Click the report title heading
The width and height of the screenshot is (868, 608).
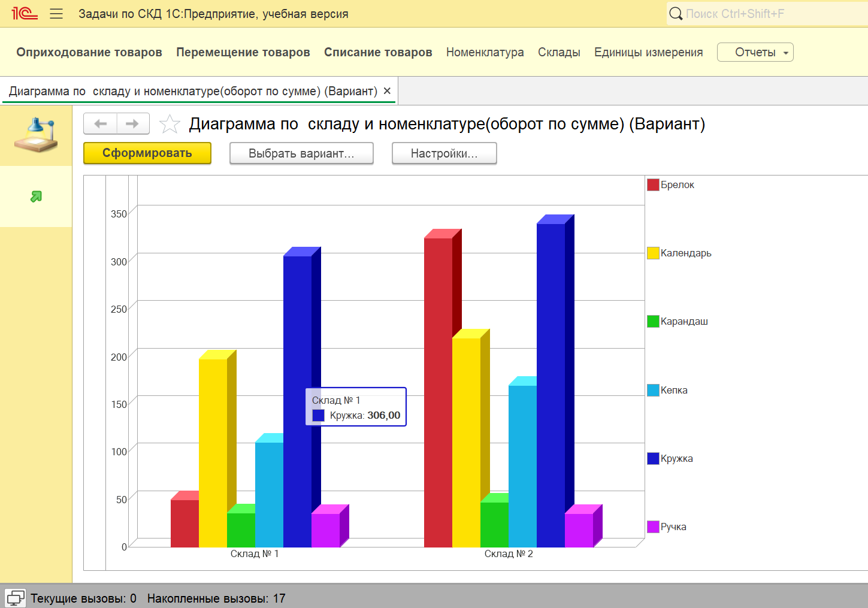click(x=447, y=124)
